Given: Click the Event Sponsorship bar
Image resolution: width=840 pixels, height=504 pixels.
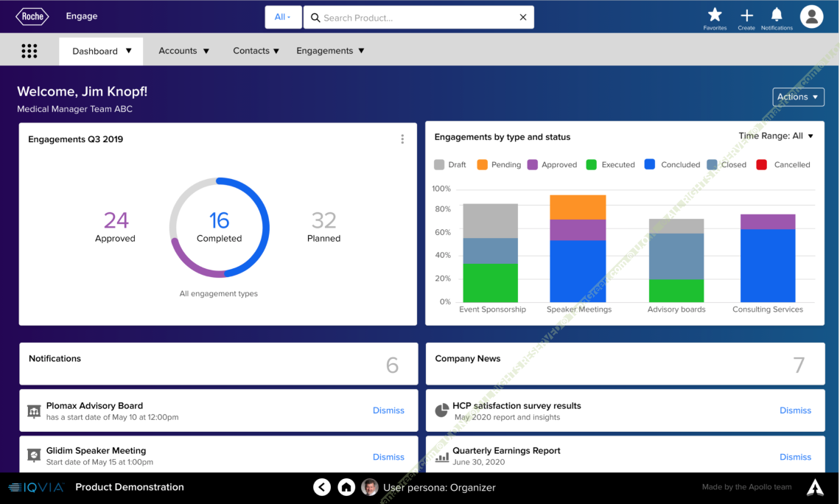Looking at the screenshot, I should click(x=490, y=253).
